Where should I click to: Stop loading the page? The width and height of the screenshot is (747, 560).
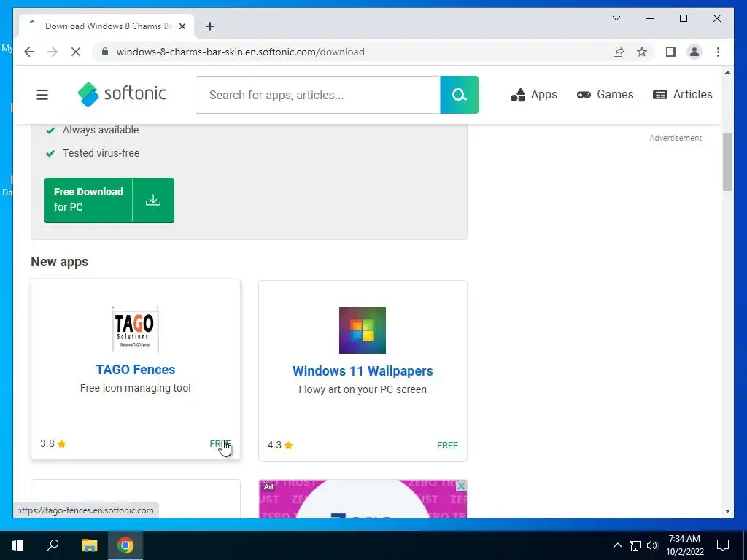[x=76, y=52]
